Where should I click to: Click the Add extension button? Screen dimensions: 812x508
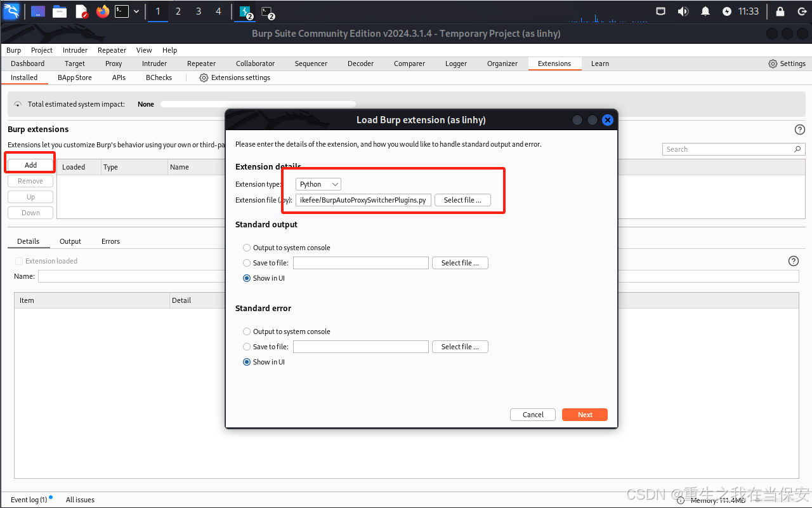pyautogui.click(x=30, y=165)
